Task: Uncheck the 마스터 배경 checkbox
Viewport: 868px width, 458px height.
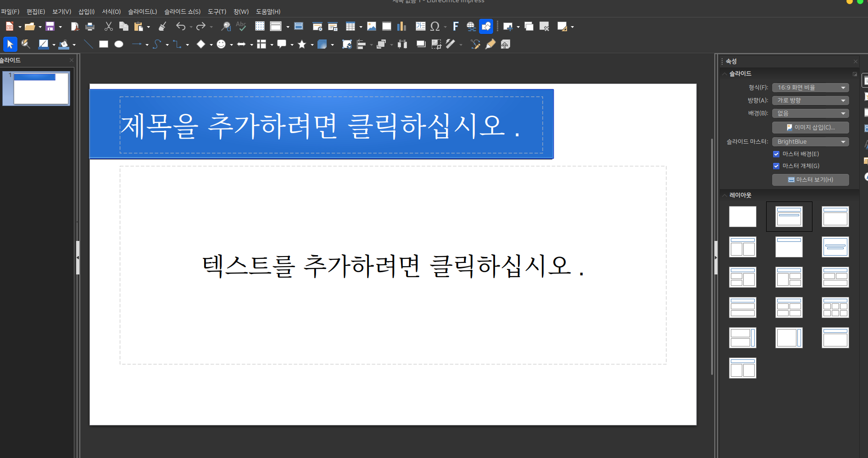Action: (776, 154)
